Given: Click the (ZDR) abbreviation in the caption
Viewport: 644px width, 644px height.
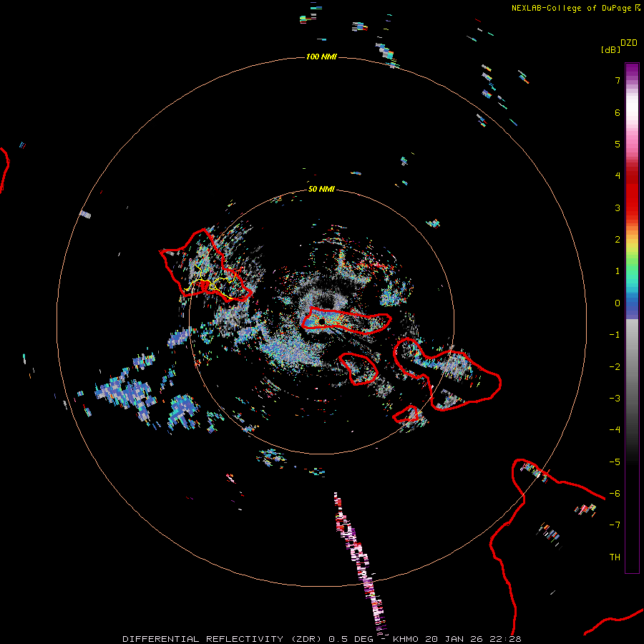Looking at the screenshot, I should [x=306, y=639].
